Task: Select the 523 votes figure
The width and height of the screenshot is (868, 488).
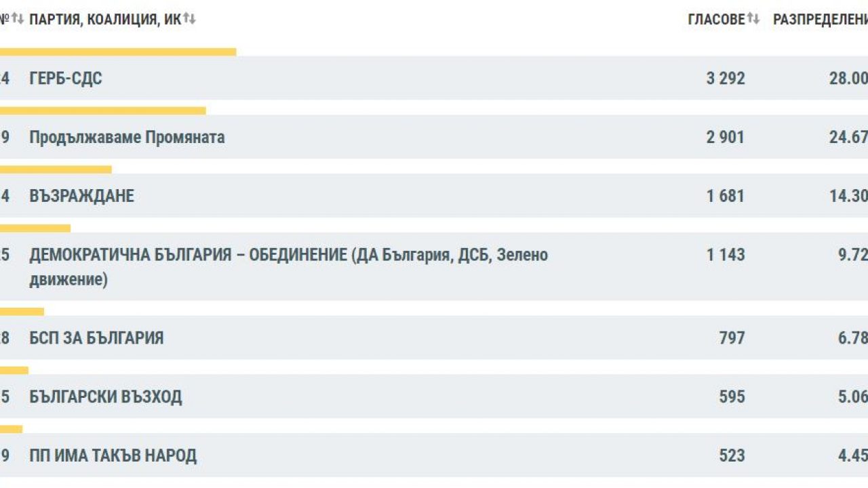Action: [732, 456]
